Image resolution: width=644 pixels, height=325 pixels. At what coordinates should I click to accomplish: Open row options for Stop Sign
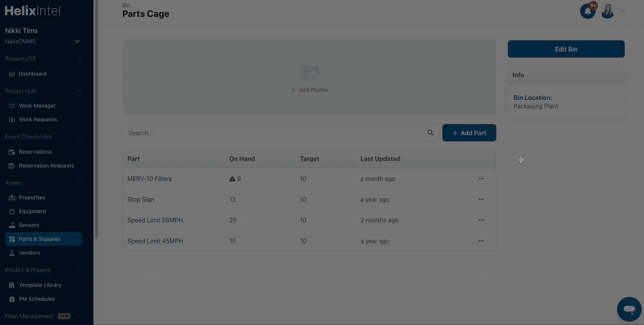coord(481,199)
